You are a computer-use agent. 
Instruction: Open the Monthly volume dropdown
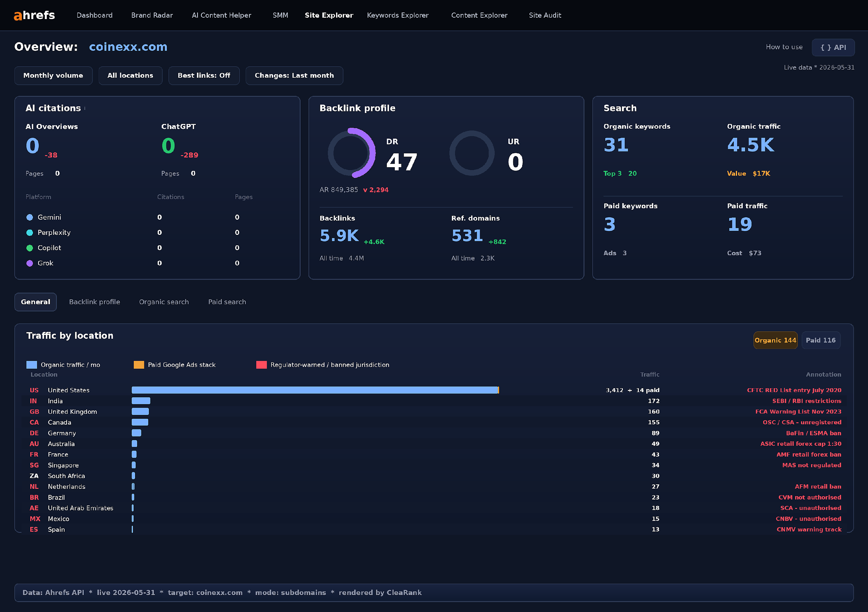[53, 76]
